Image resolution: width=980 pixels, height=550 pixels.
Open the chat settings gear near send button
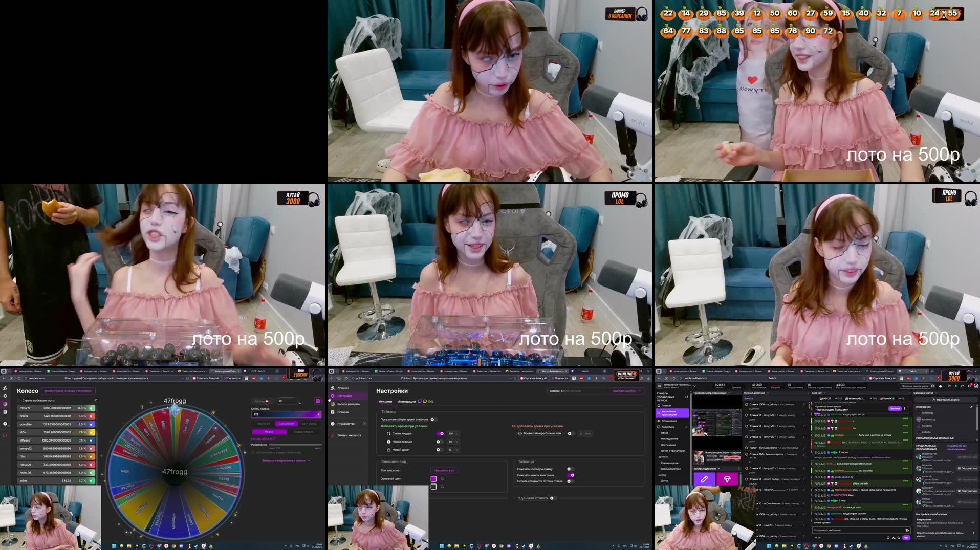(x=899, y=538)
